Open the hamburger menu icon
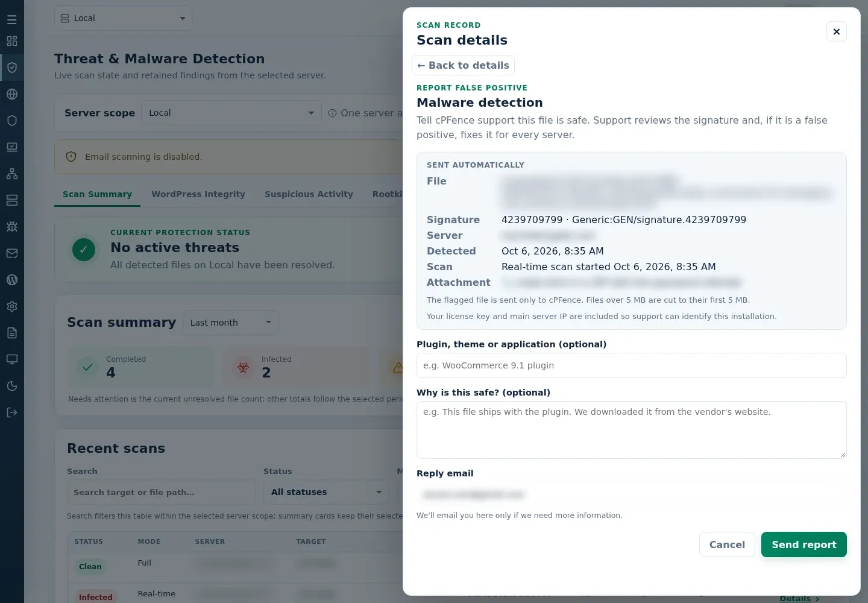Screen dimensions: 868x603 click(x=12, y=19)
